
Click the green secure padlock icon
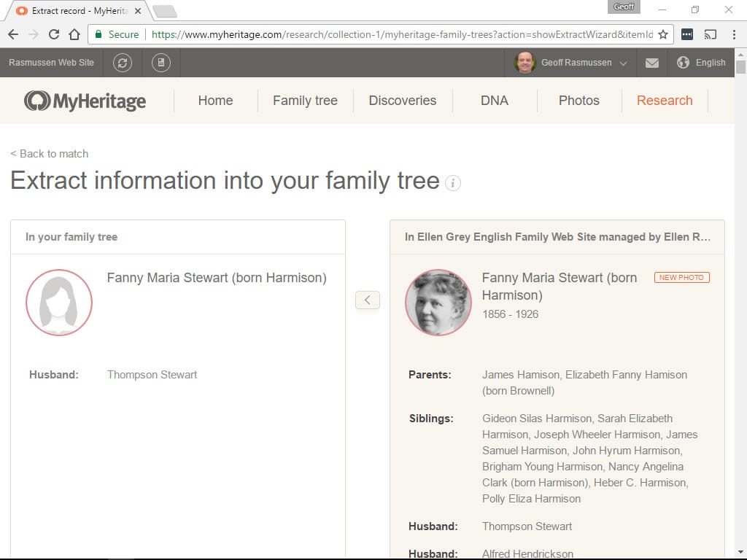98,34
